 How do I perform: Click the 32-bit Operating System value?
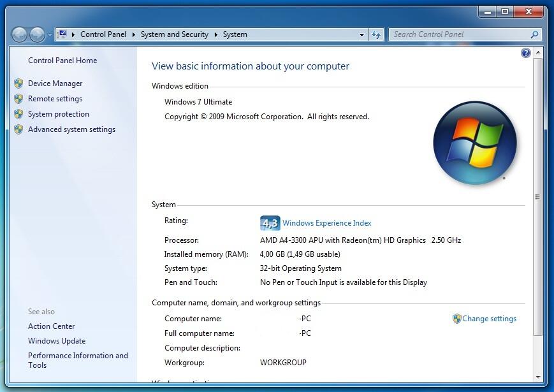[x=301, y=268]
